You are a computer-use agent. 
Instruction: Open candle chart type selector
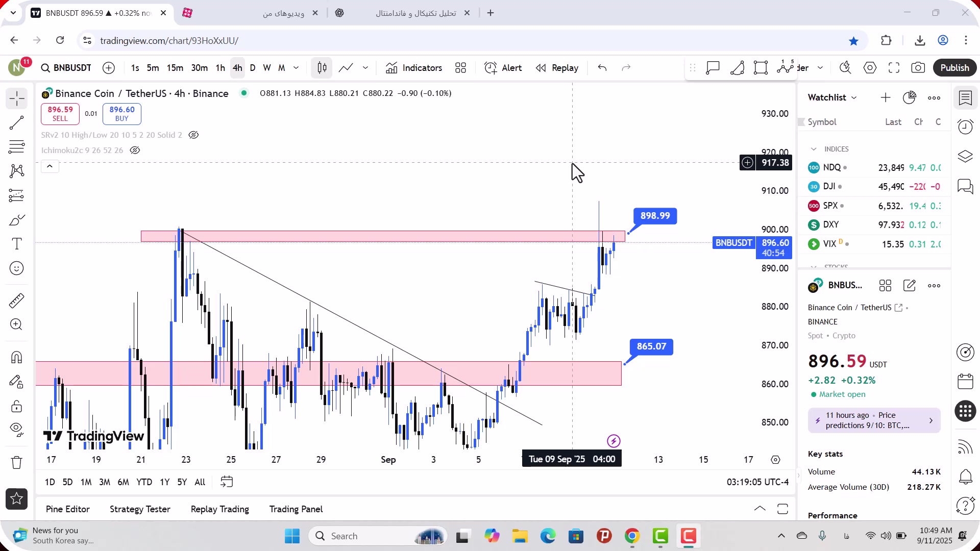322,68
